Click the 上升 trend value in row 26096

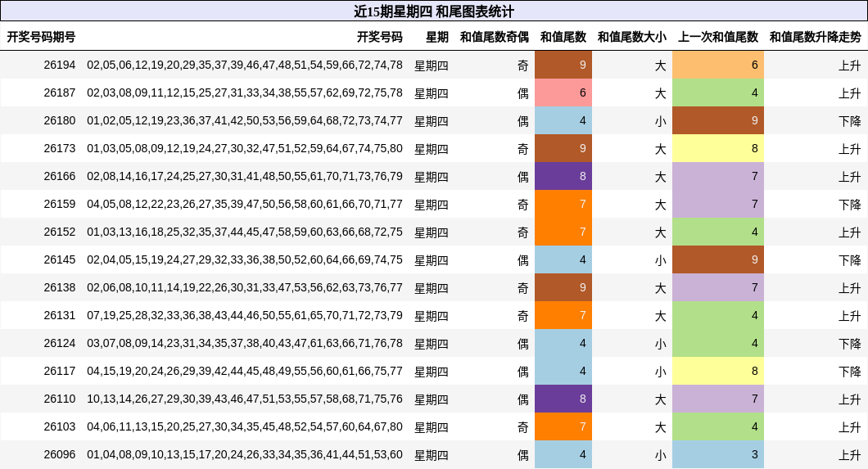850,455
